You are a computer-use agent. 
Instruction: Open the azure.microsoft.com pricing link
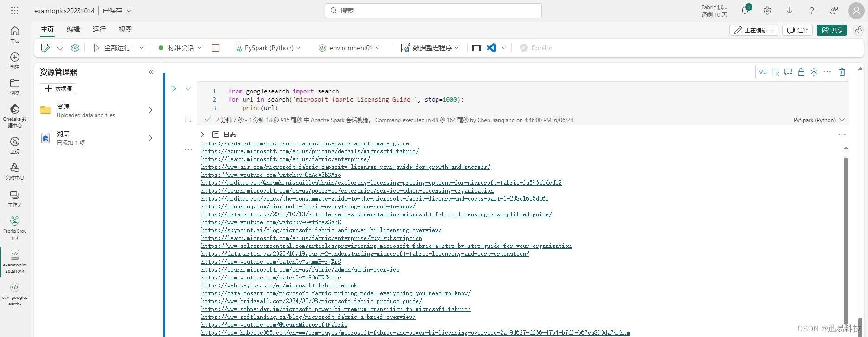point(310,151)
